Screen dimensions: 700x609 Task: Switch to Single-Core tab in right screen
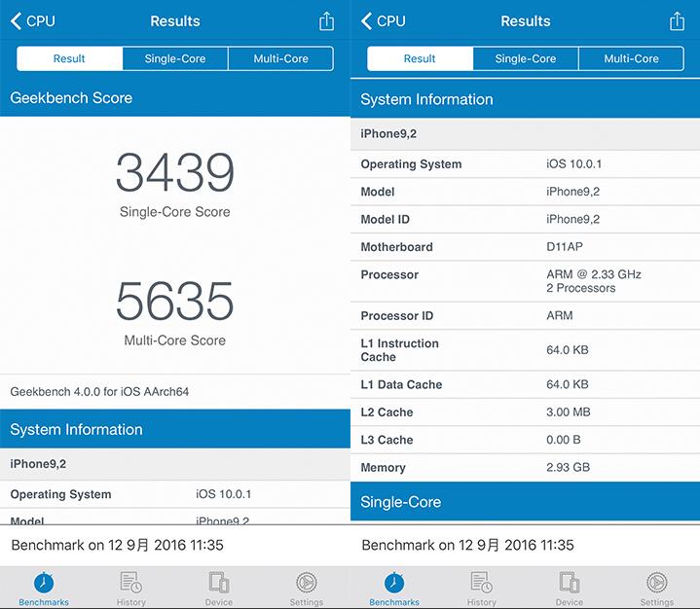coord(526,58)
